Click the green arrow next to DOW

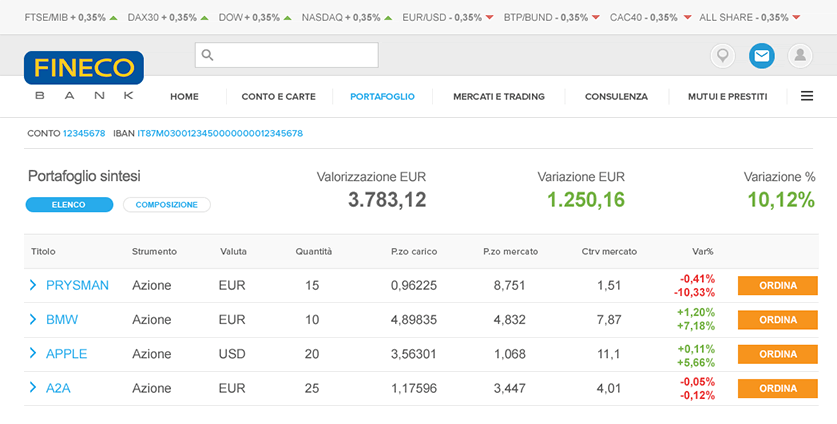[288, 18]
